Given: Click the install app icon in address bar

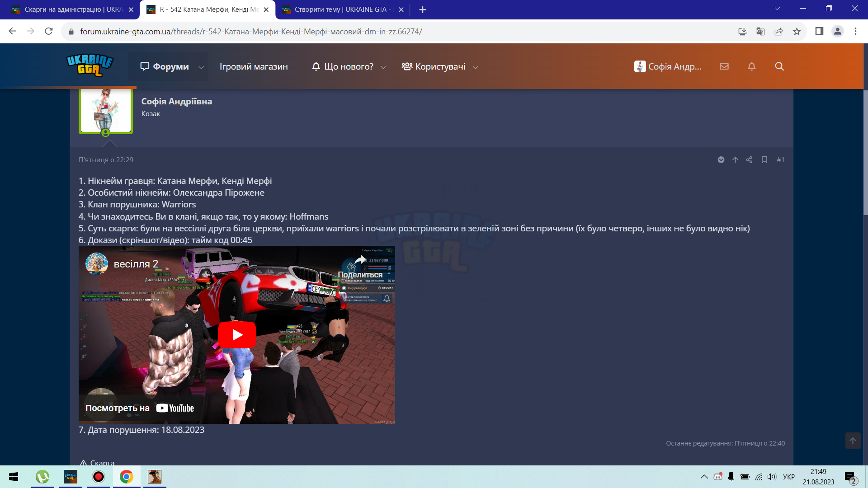Looking at the screenshot, I should (x=742, y=31).
